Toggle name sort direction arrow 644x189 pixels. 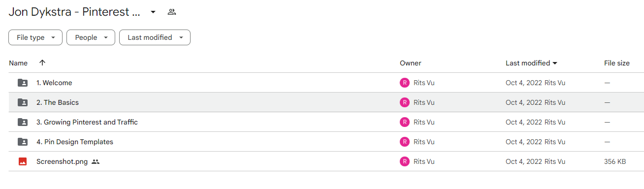pos(42,63)
